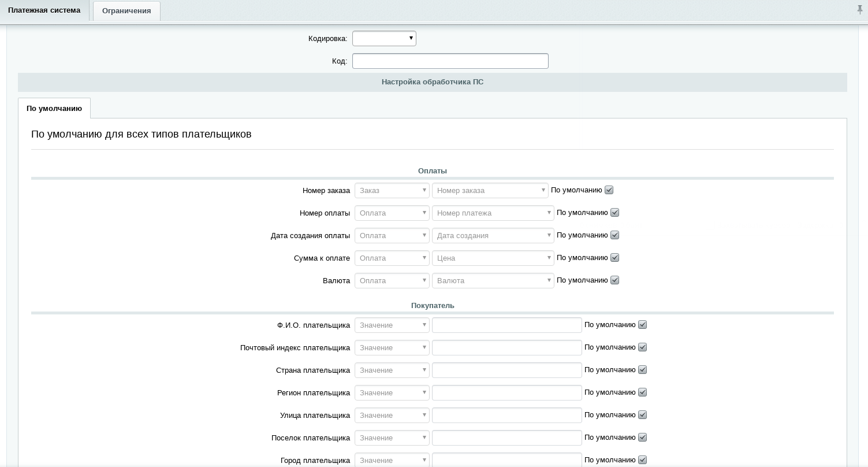Toggle По умолчанию checkbox for Номер заказа
868x467 pixels.
click(609, 190)
